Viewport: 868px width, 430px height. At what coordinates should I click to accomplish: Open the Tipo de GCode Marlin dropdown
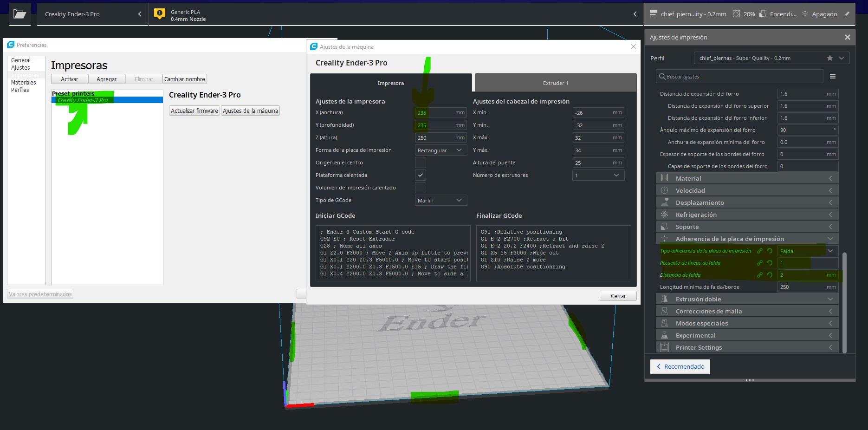(x=441, y=200)
